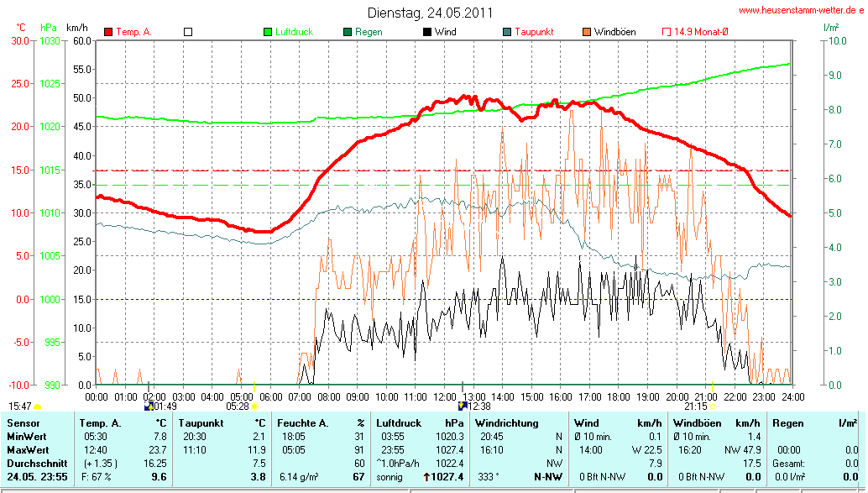868x493 pixels.
Task: Click the yellow sun icon next to 15:47
Action: point(37,406)
